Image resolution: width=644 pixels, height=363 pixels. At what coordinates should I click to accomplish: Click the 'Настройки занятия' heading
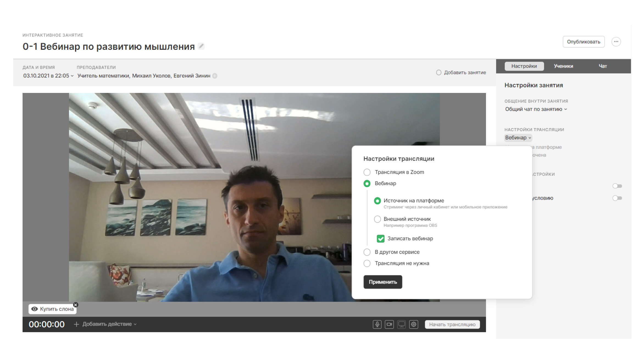[x=534, y=85]
